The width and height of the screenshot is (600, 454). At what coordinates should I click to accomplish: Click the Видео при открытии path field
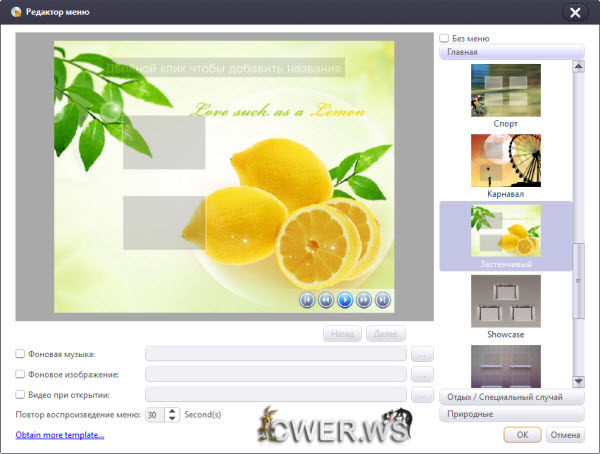click(276, 394)
